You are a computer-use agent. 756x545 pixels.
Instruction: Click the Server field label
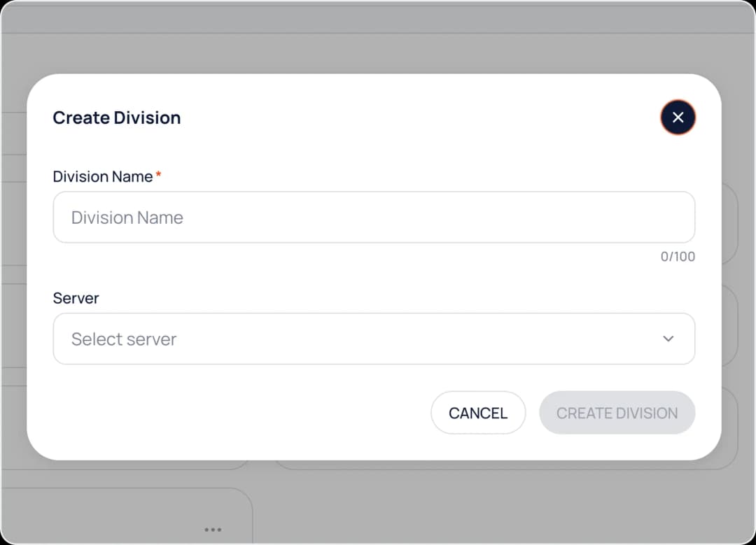tap(76, 298)
